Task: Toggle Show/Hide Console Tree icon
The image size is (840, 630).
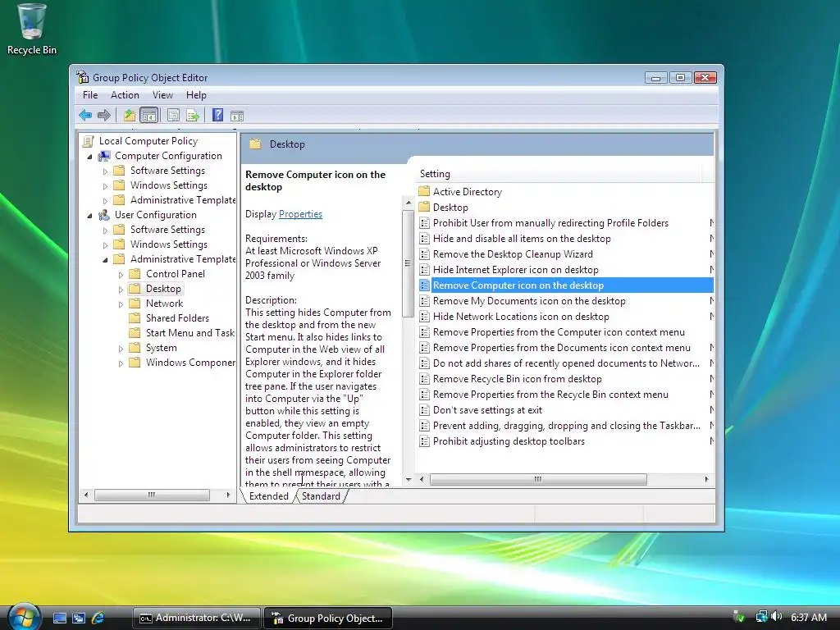Action: coord(149,115)
